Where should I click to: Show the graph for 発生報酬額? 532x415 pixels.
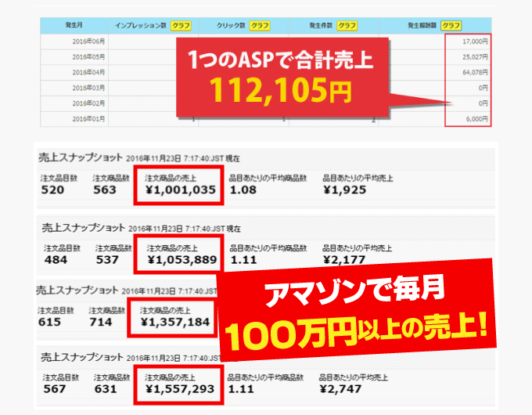click(x=451, y=26)
